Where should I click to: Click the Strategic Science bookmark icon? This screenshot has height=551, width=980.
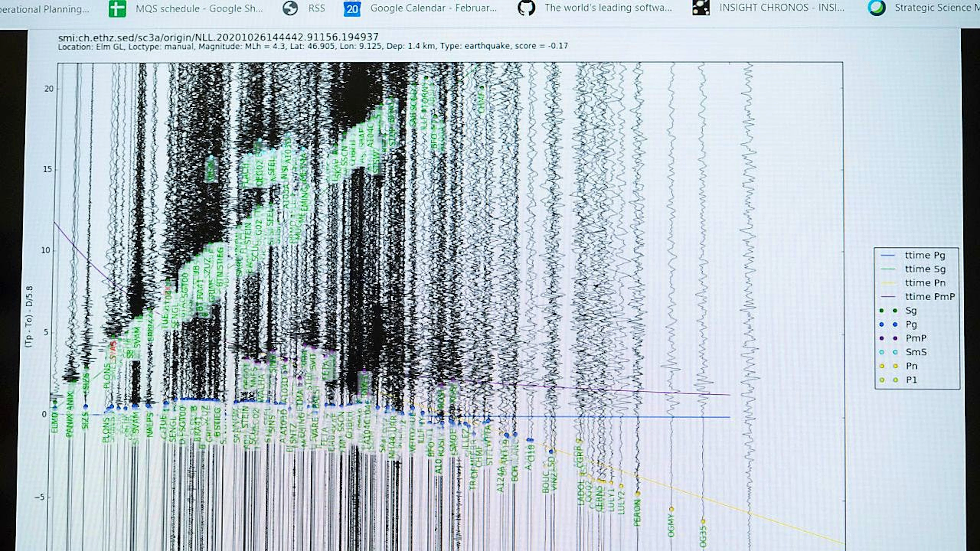pos(877,8)
